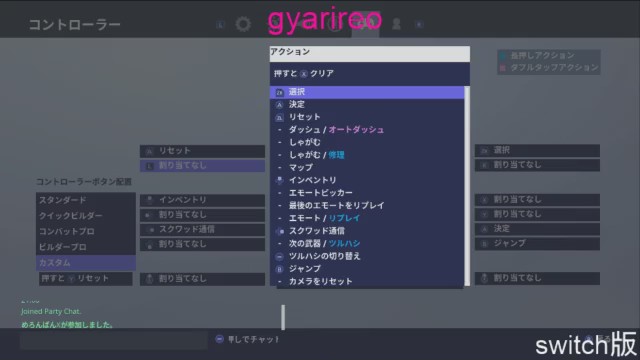This screenshot has height=360, width=640.
Task: Open the right ジャンプ binding slot
Action: (537, 244)
